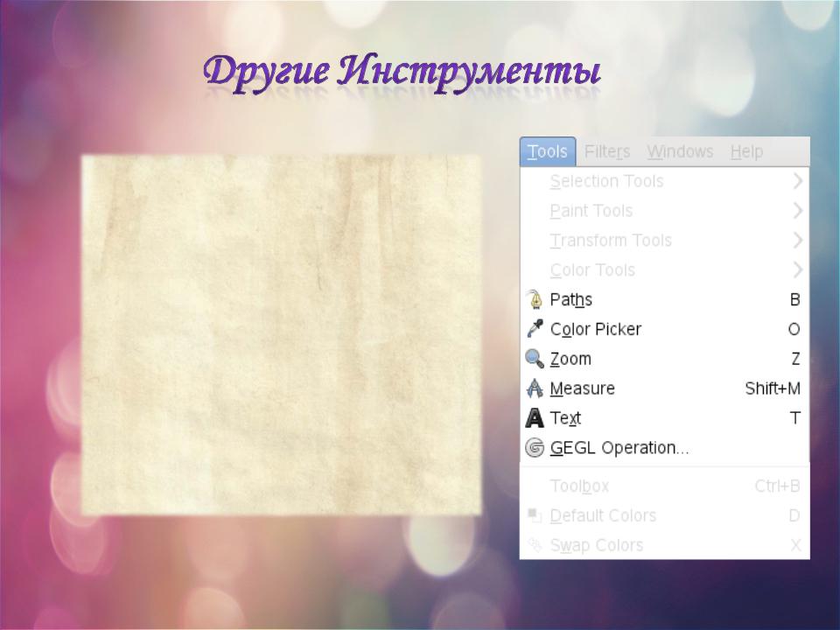This screenshot has width=840, height=630.
Task: Select Paths from the Tools menu
Action: tap(664, 299)
